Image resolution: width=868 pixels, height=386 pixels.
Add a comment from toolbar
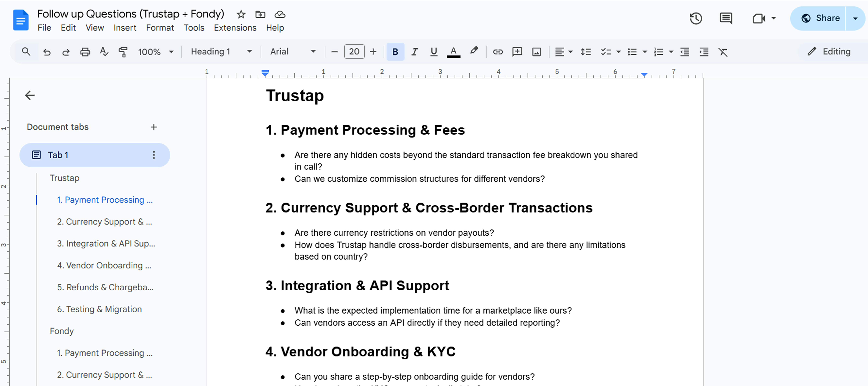[517, 52]
